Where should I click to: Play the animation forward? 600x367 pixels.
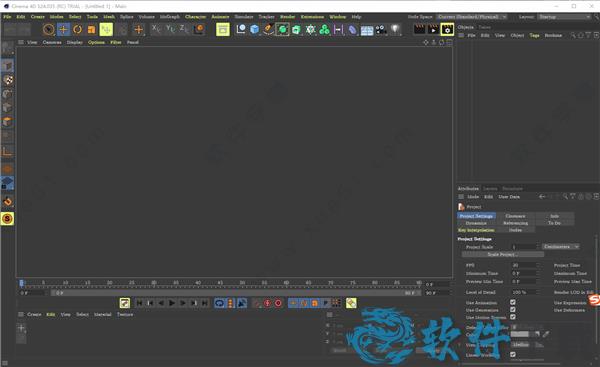[x=172, y=303]
